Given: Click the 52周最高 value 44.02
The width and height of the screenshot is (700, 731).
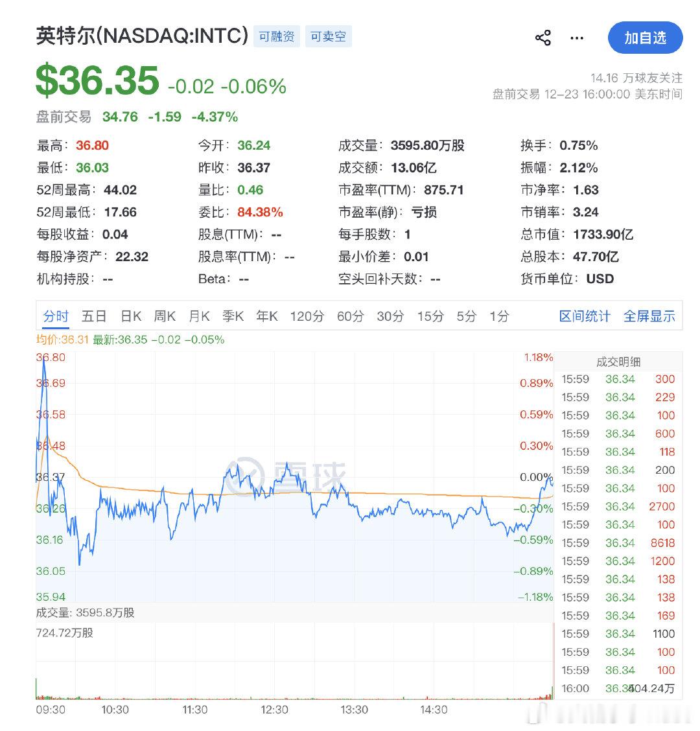Looking at the screenshot, I should pyautogui.click(x=121, y=191).
